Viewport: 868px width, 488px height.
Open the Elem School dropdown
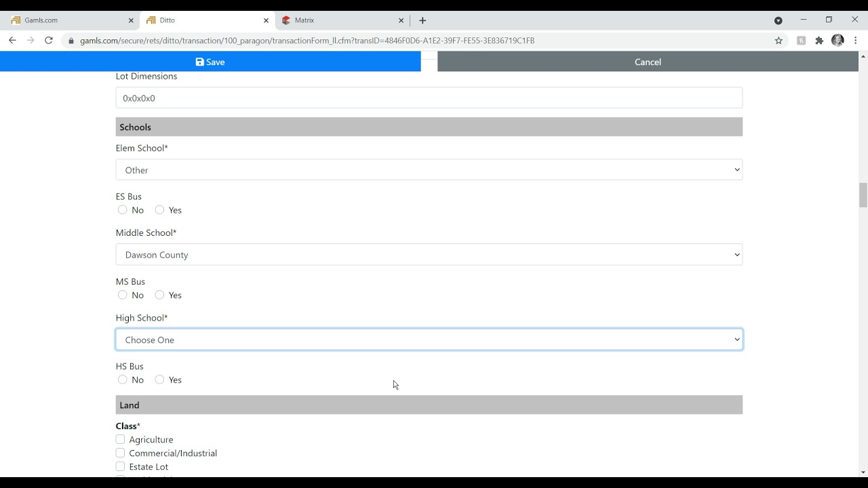tap(429, 169)
